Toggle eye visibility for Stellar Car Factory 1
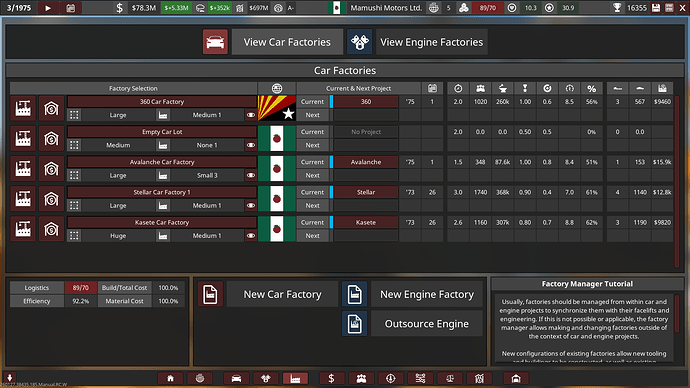The height and width of the screenshot is (388, 690). (251, 205)
